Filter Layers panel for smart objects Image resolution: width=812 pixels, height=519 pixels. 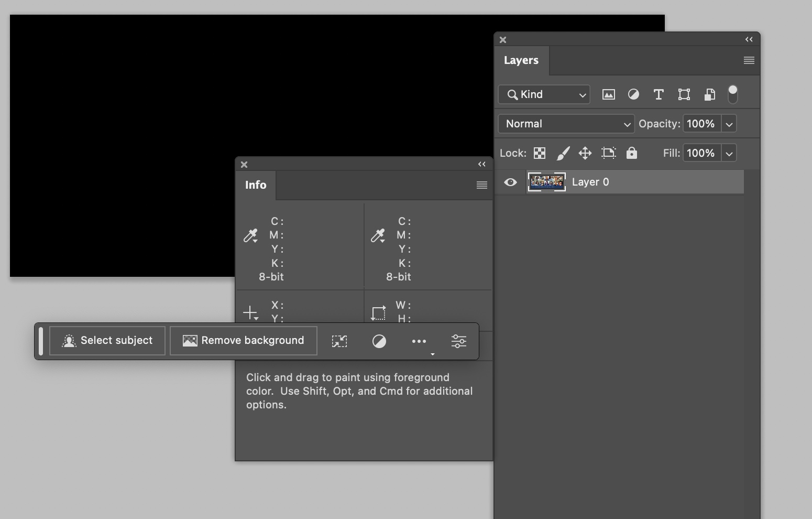(709, 95)
